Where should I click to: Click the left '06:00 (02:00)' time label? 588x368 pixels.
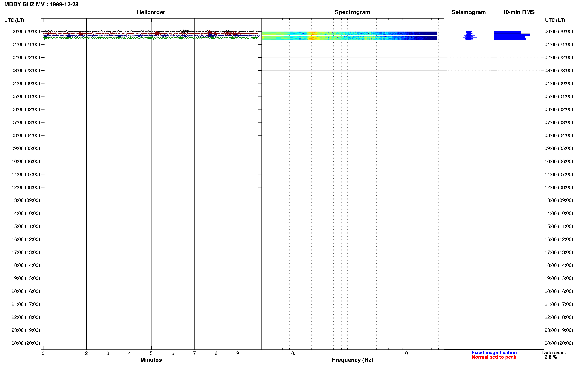(26, 109)
